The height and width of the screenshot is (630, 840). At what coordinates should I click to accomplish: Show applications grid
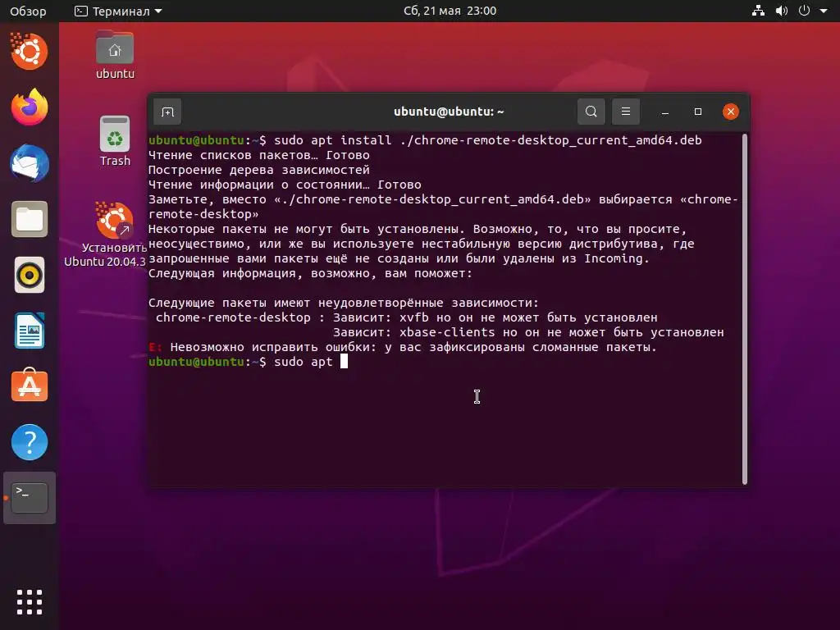point(30,602)
